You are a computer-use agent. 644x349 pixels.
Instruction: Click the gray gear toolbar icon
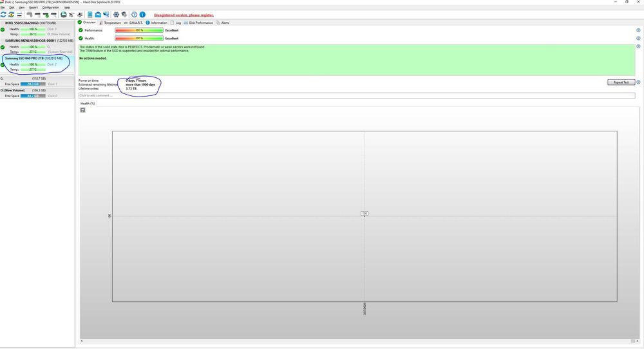click(x=124, y=14)
